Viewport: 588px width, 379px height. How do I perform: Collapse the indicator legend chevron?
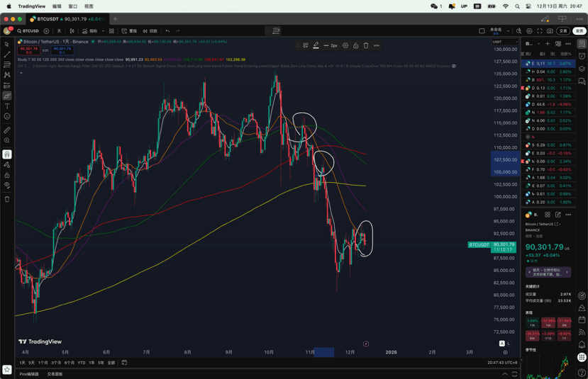tap(21, 73)
